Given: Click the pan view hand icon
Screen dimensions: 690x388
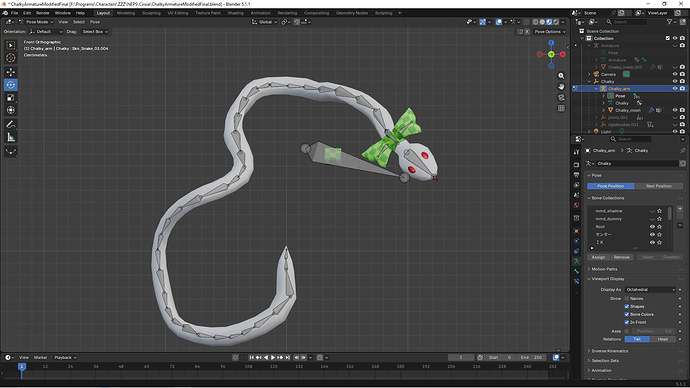Looking at the screenshot, I should coord(561,86).
